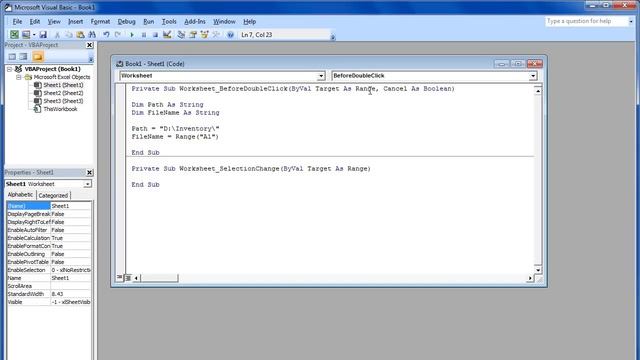Save the workbook with the floppy disk icon
Viewport: 640px width, 360px height.
(x=43, y=35)
